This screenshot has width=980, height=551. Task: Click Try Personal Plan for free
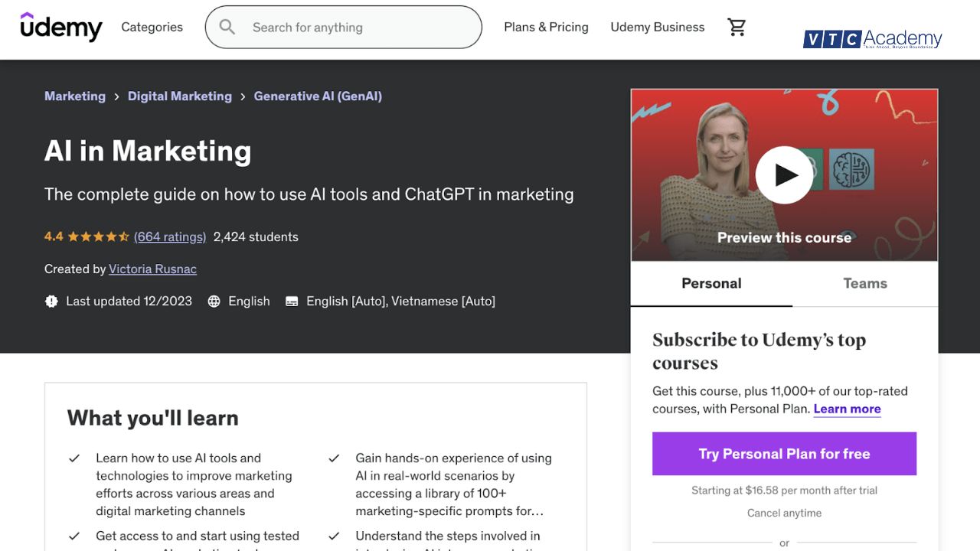[784, 453]
